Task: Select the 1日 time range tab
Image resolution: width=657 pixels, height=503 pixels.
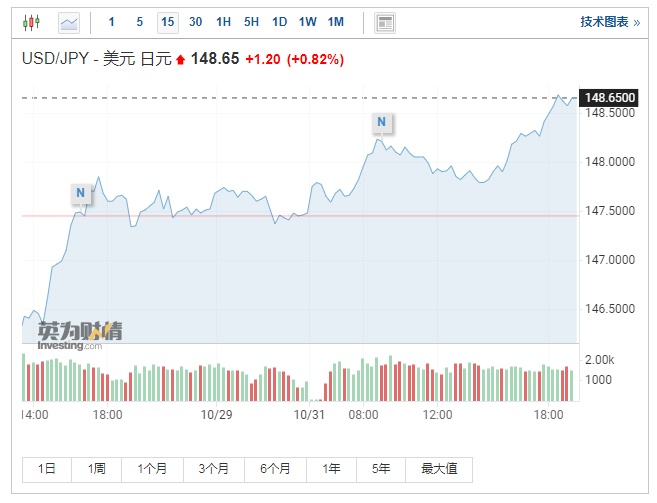Action: tap(47, 469)
